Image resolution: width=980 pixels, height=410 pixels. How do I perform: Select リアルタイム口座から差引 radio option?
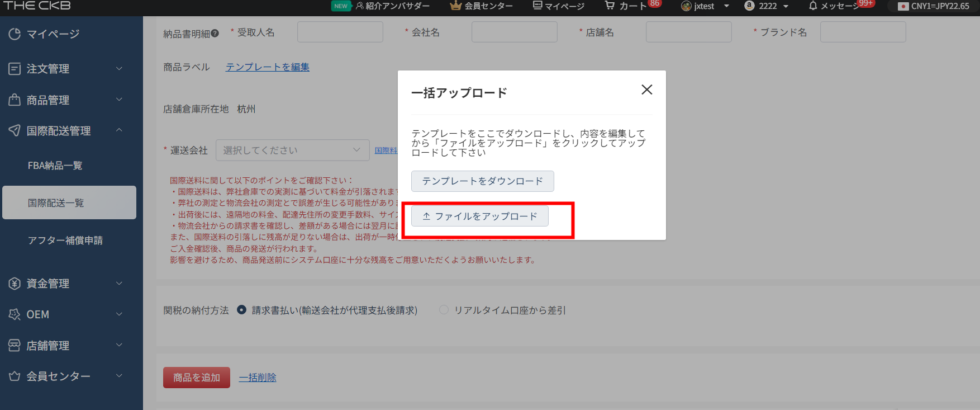[x=444, y=310]
